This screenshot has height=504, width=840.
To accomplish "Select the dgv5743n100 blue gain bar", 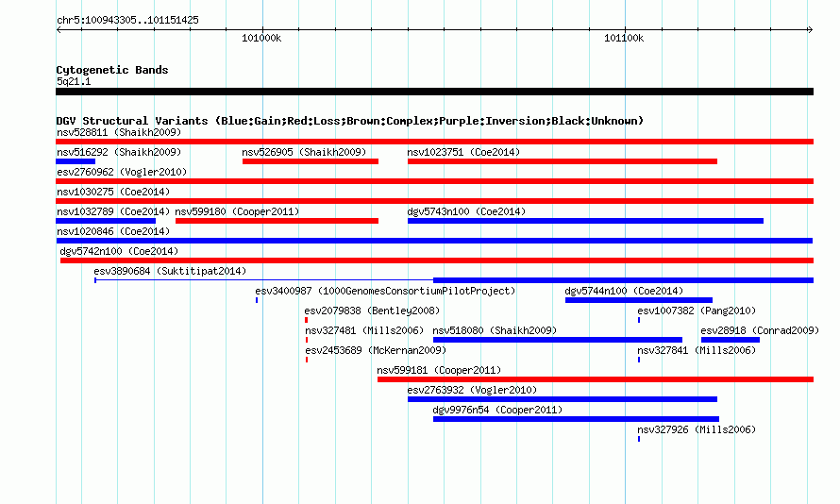I will coord(585,221).
